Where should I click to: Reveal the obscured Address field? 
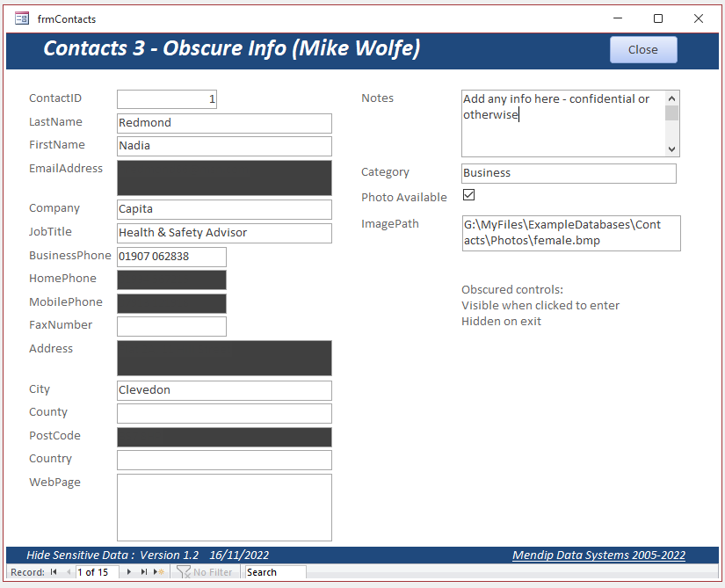click(224, 359)
